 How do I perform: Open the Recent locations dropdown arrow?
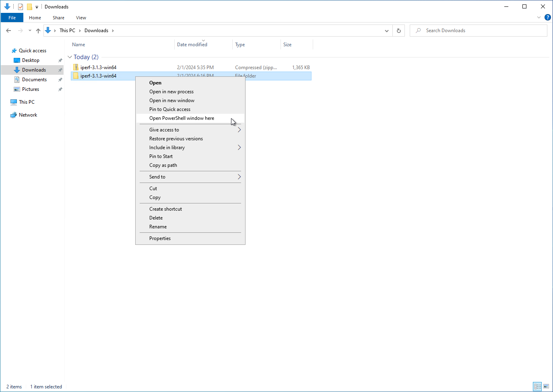[x=30, y=31]
